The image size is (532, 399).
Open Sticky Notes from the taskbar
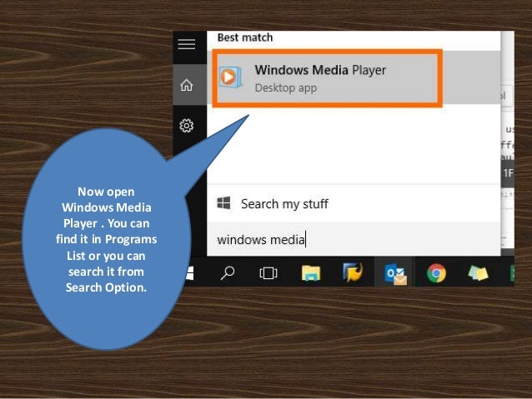478,273
